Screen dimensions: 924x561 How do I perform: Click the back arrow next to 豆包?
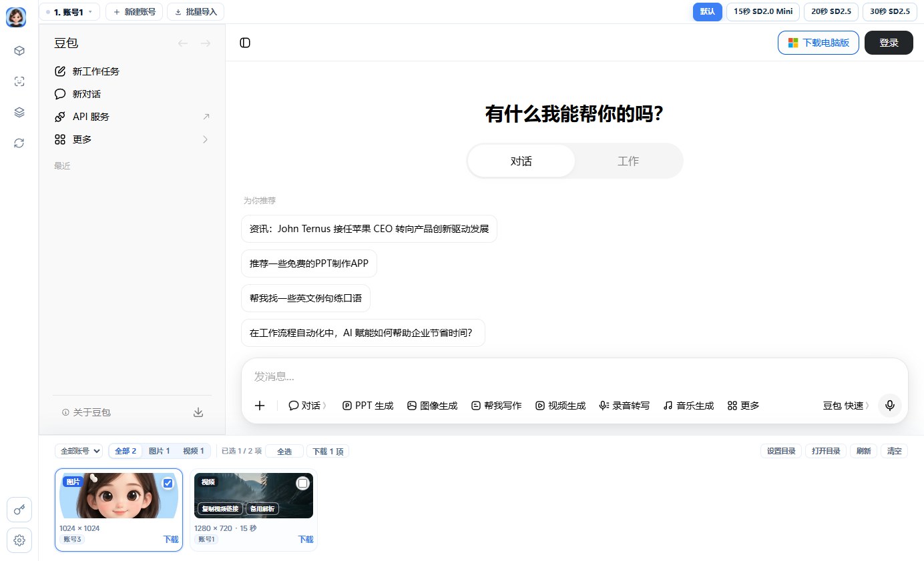183,43
